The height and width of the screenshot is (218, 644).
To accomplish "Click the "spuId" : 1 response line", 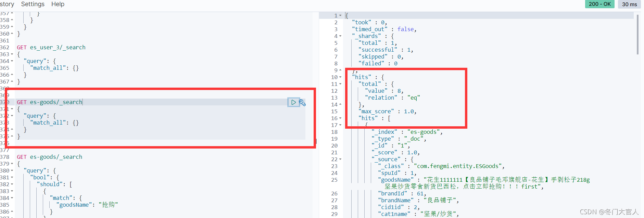I will pos(397,173).
